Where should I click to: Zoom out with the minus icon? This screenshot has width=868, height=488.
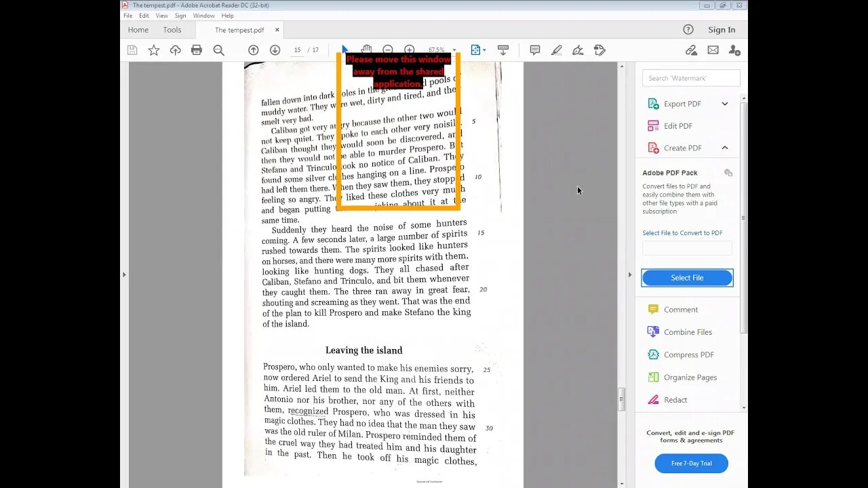[x=388, y=49]
